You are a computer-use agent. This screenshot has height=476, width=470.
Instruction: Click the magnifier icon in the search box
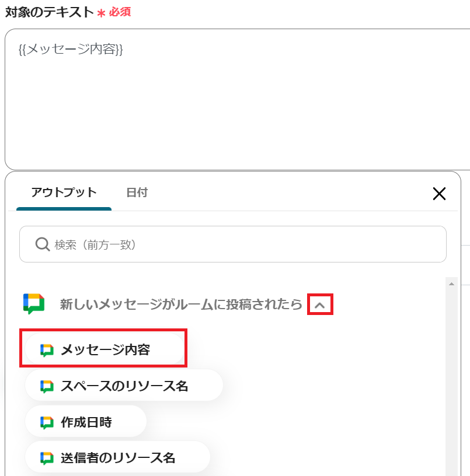[x=43, y=244]
